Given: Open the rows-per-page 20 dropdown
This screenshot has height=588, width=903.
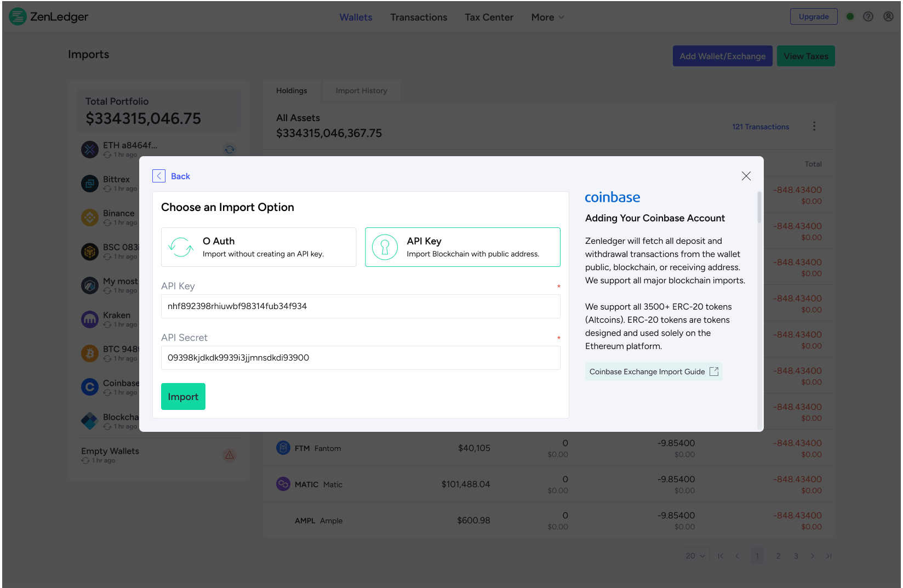Looking at the screenshot, I should [x=695, y=556].
